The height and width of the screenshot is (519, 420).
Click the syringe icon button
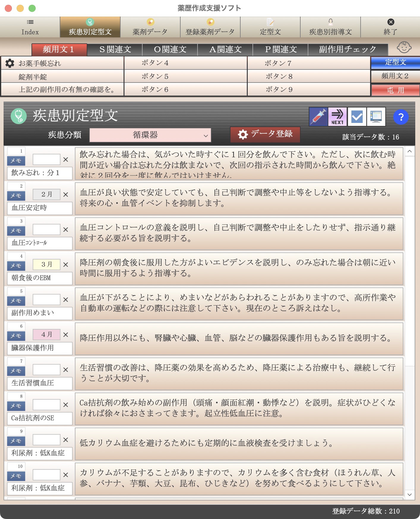click(318, 117)
